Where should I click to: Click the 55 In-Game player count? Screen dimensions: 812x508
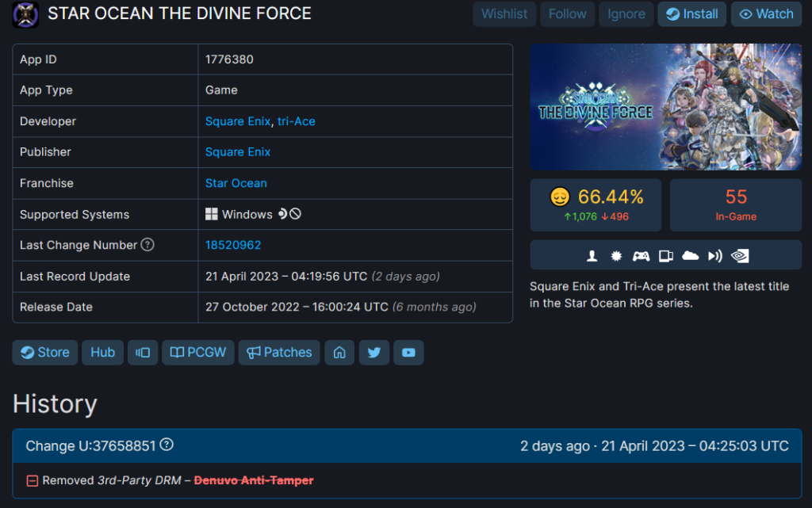click(x=736, y=205)
